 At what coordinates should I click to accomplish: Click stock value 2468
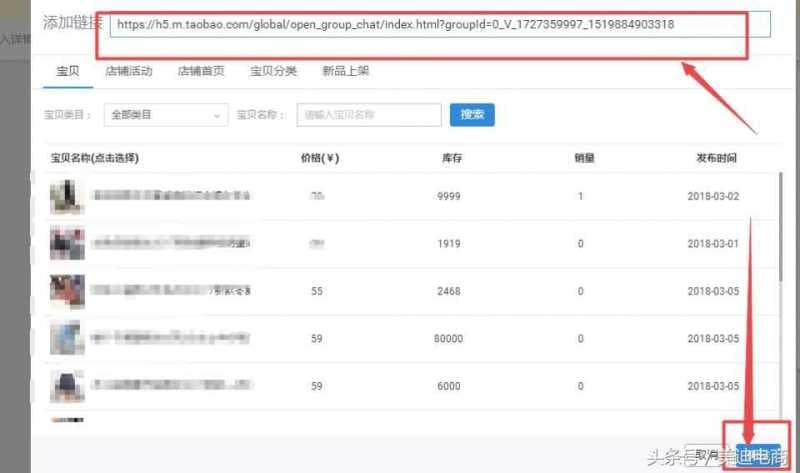click(x=449, y=291)
